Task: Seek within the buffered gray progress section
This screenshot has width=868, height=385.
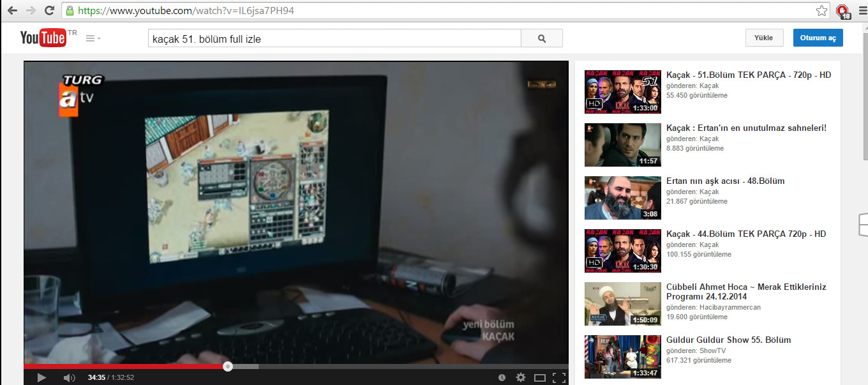Action: (246, 366)
